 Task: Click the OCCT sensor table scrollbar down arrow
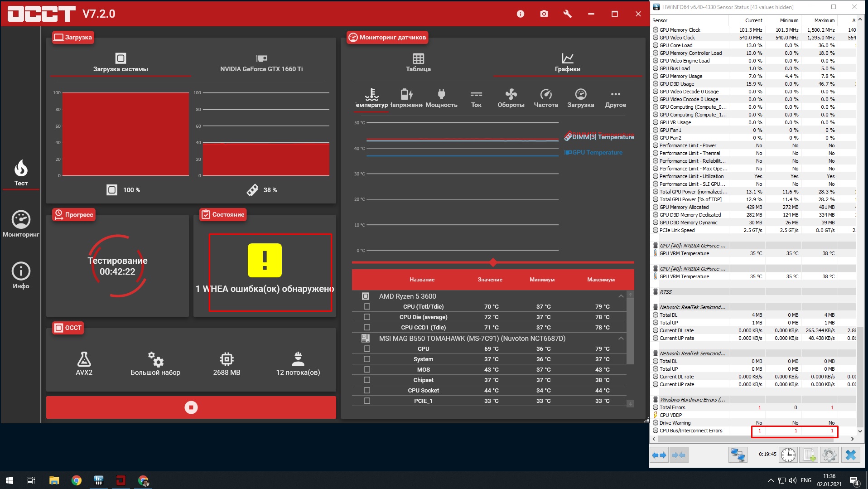coord(630,403)
